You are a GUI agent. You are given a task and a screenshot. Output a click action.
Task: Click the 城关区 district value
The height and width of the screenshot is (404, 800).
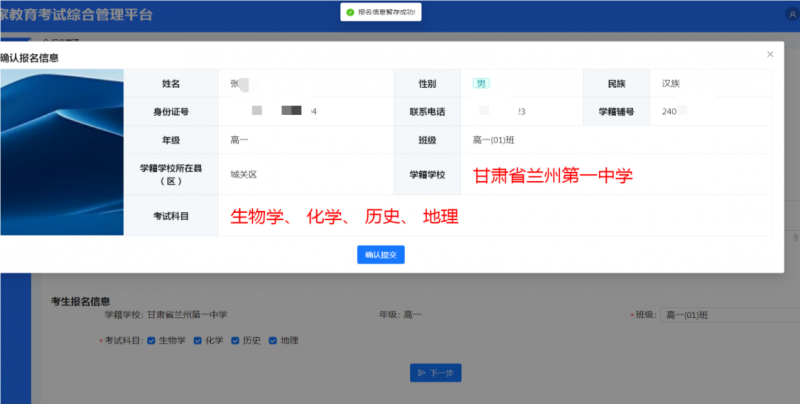[244, 174]
